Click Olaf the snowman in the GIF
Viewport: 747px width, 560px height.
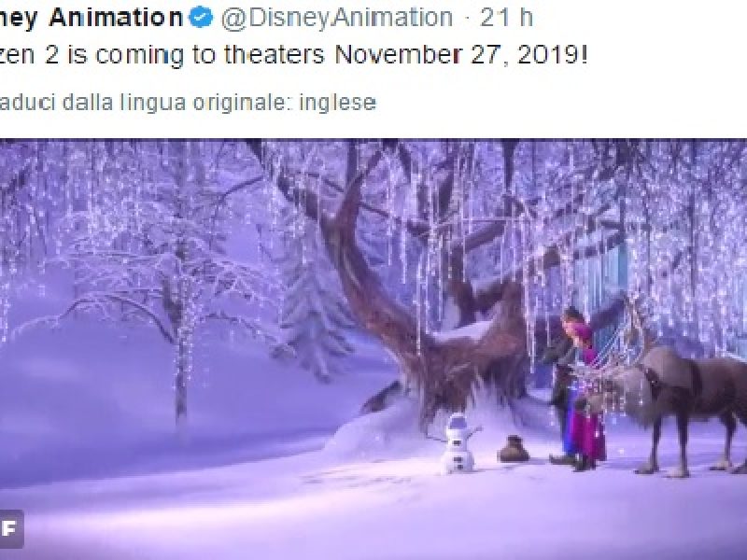click(459, 444)
